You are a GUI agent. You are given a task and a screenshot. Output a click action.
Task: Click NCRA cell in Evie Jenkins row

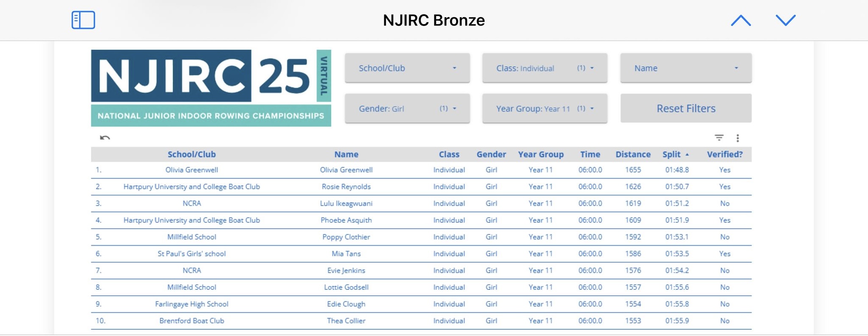pos(192,270)
